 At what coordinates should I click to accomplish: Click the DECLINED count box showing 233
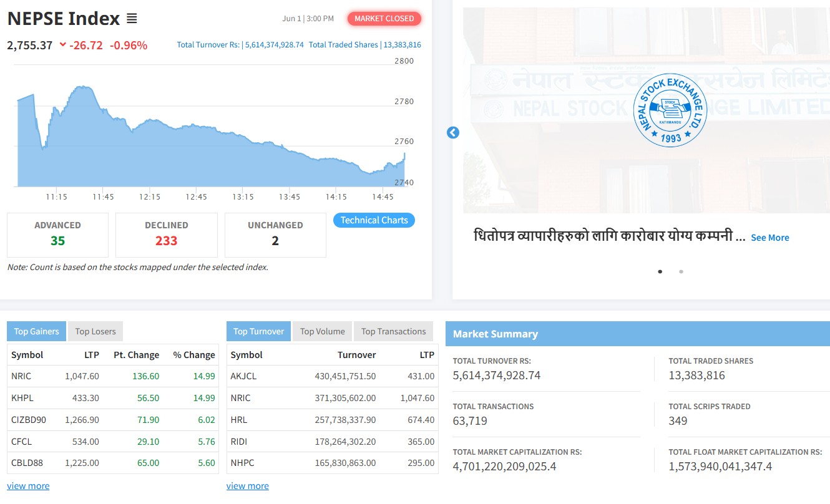[167, 235]
